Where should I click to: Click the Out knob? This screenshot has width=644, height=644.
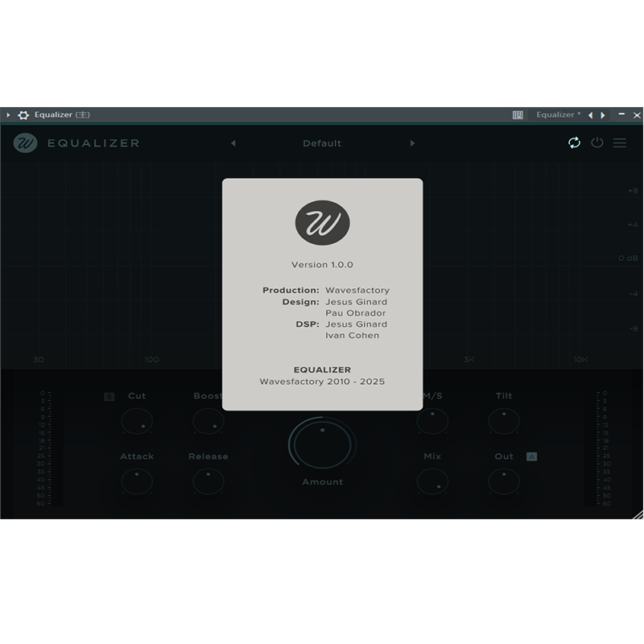(x=504, y=481)
